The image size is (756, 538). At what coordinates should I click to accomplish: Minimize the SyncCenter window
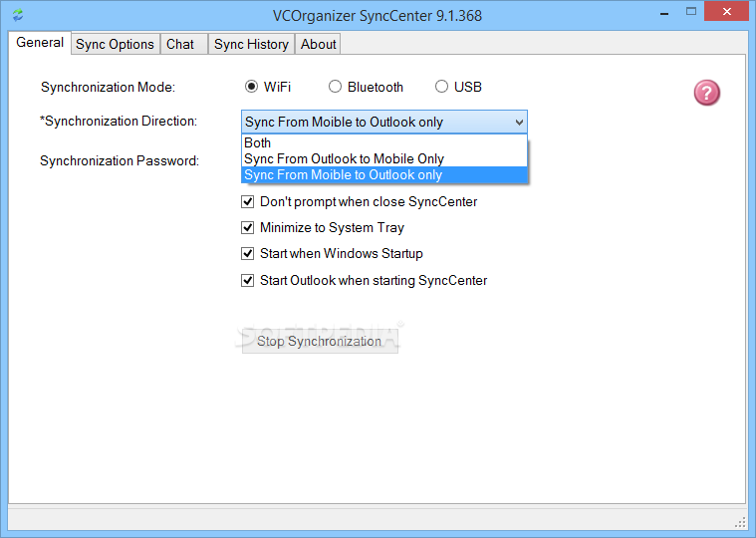click(x=664, y=12)
